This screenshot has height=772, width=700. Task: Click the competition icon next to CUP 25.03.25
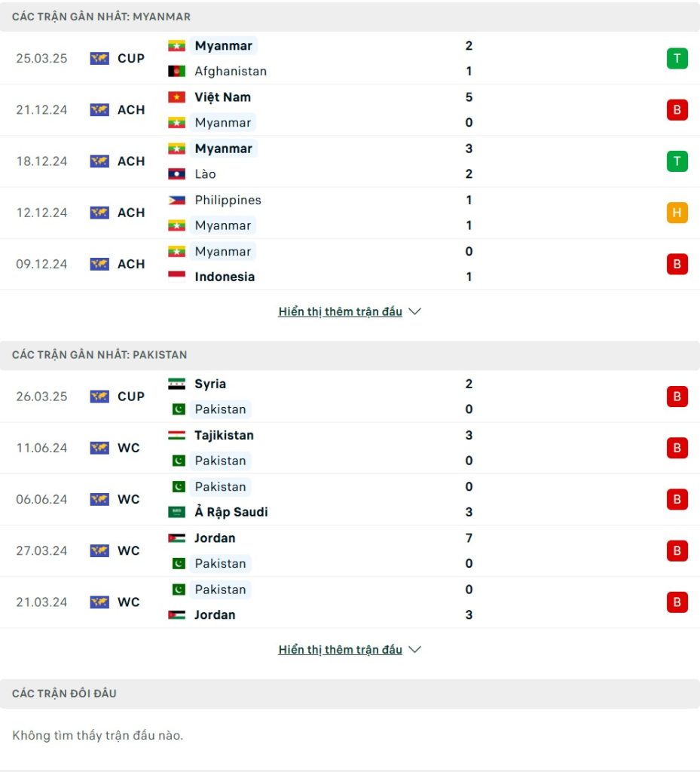click(99, 58)
